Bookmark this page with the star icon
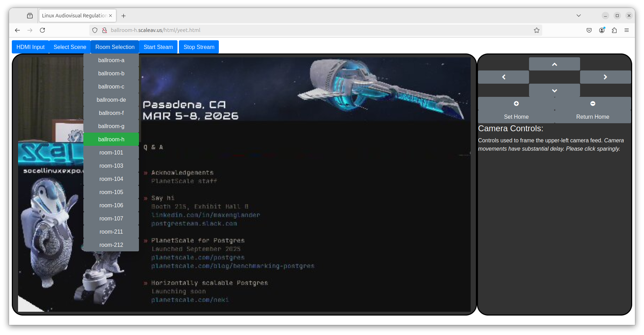Image resolution: width=644 pixels, height=335 pixels. 536,30
